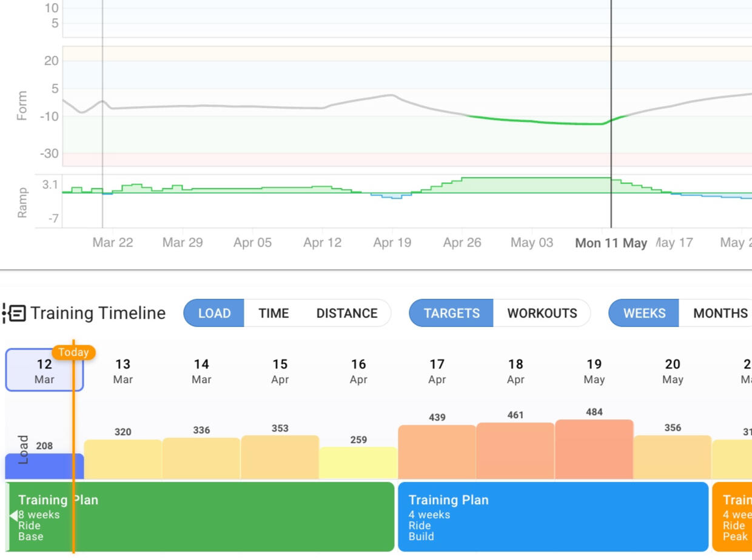This screenshot has height=560, width=752.
Task: Click the 439 load bar for week 17
Action: 437,452
